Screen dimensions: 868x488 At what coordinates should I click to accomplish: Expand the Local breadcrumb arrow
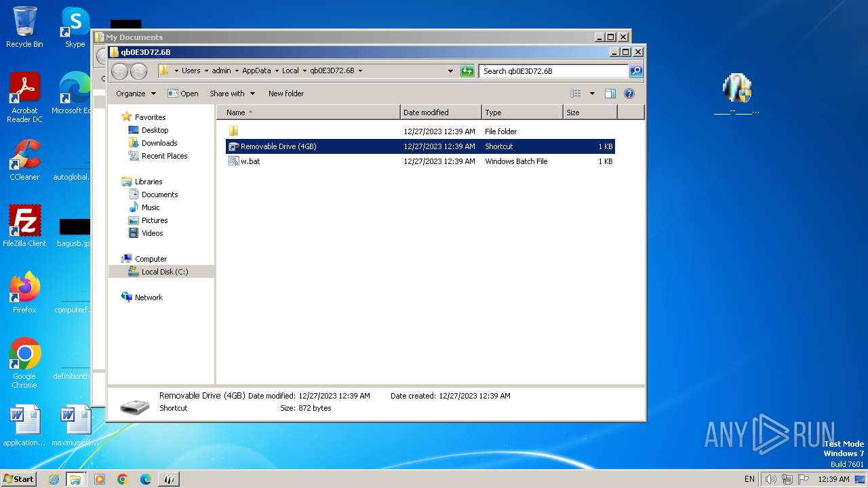(x=304, y=70)
